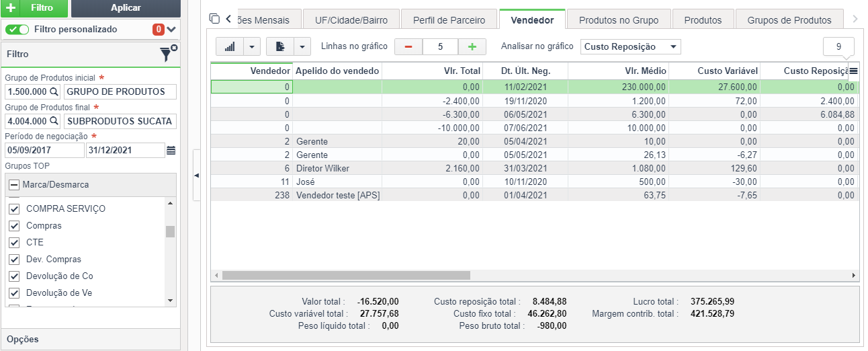Image resolution: width=868 pixels, height=351 pixels.
Task: Click the bar chart icon button
Action: pyautogui.click(x=230, y=46)
